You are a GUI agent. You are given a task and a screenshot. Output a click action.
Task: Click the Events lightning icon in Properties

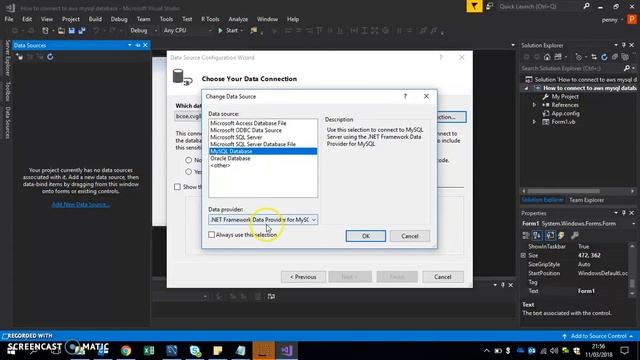562,235
